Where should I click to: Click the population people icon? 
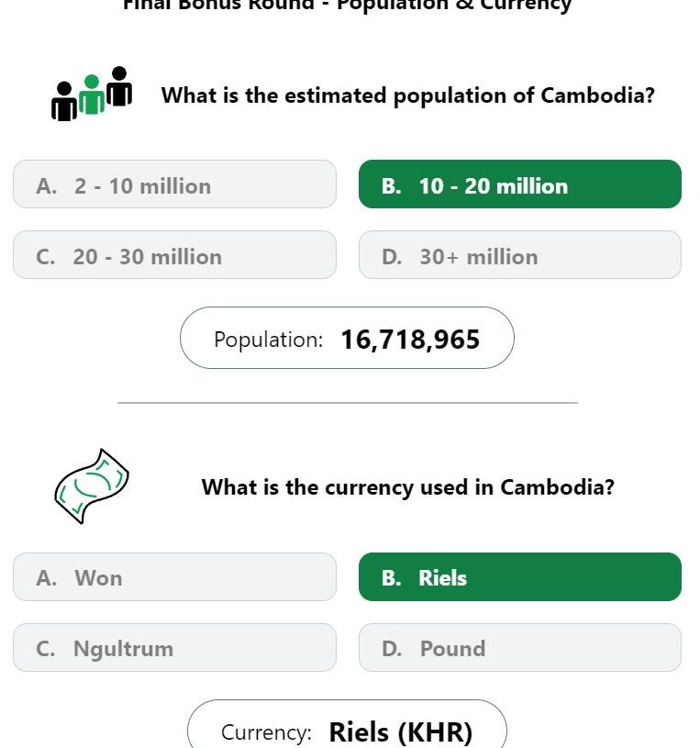(x=92, y=94)
